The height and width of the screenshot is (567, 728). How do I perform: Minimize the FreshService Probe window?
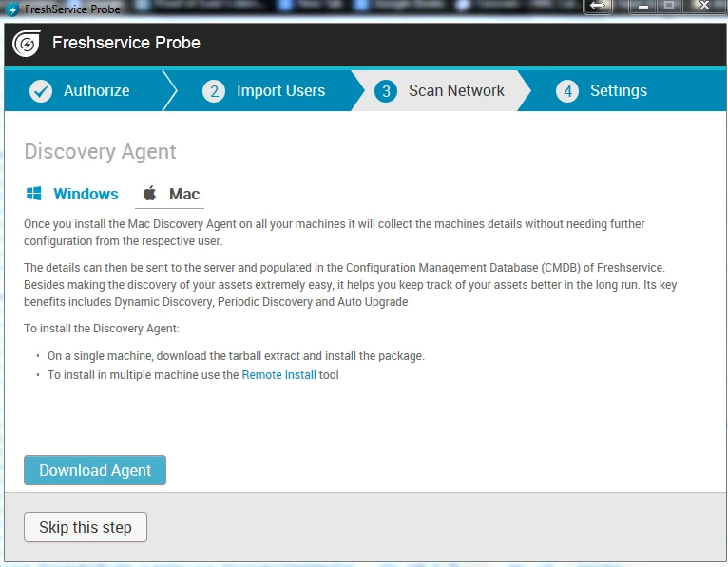pyautogui.click(x=643, y=6)
